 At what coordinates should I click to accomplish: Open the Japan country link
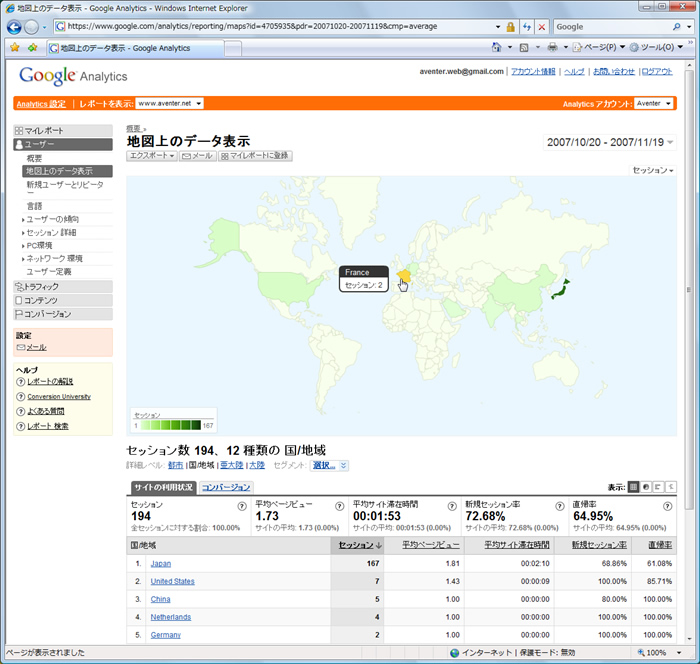click(x=161, y=564)
